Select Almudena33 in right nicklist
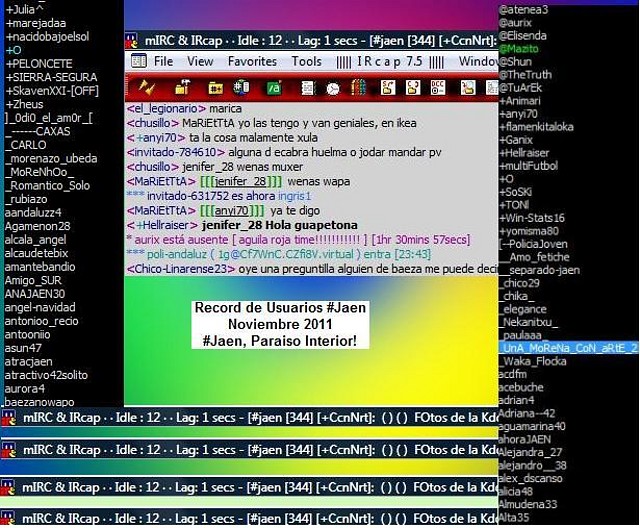Image resolution: width=640 pixels, height=528 pixels. pos(528,504)
